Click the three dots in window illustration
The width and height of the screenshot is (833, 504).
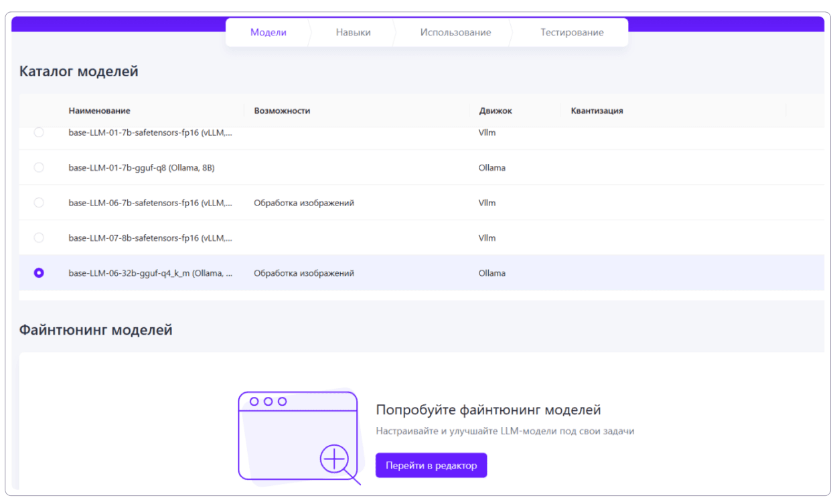[x=268, y=402]
